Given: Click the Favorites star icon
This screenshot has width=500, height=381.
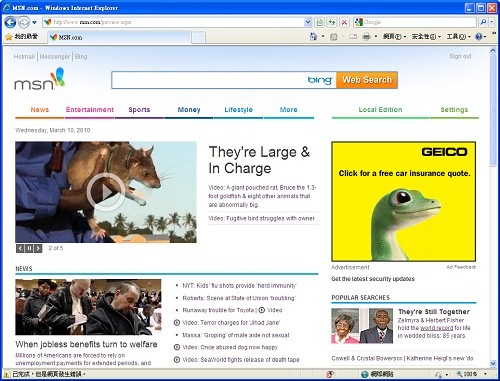Looking at the screenshot, I should click(x=9, y=37).
